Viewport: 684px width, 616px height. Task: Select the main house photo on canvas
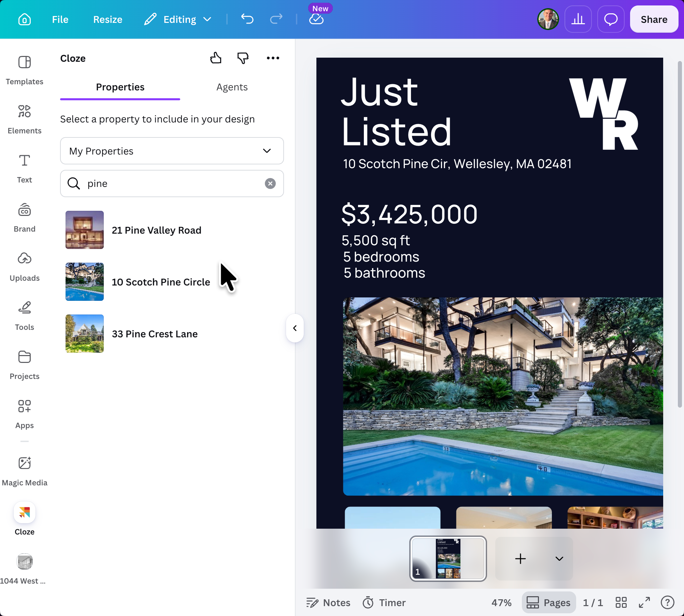pos(503,396)
